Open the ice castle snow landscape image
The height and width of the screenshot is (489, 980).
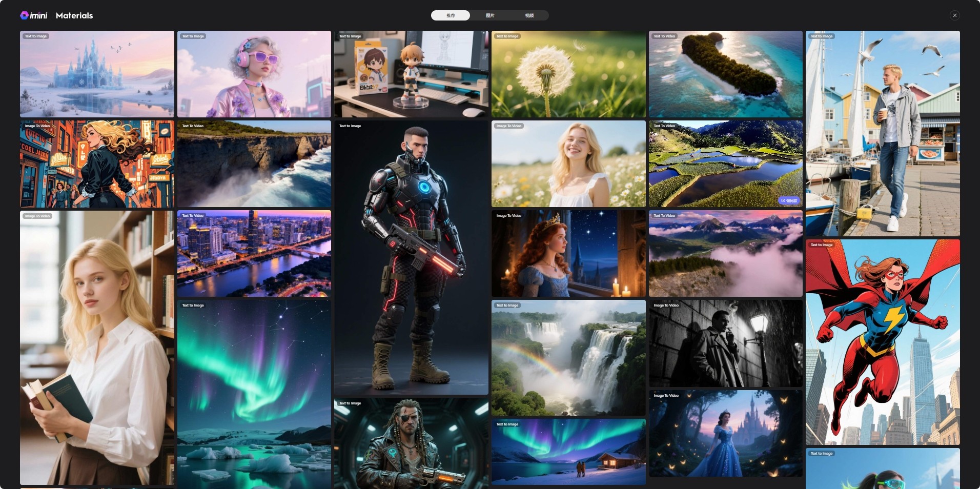(97, 74)
